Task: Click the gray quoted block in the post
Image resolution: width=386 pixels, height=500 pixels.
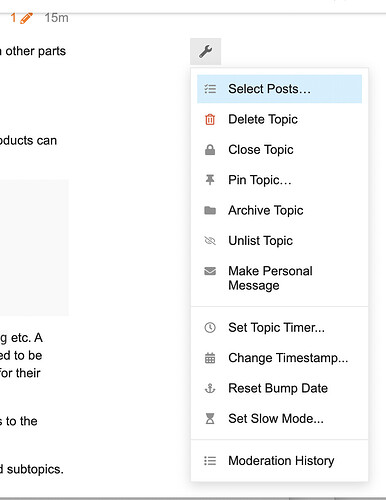Action: 34,247
